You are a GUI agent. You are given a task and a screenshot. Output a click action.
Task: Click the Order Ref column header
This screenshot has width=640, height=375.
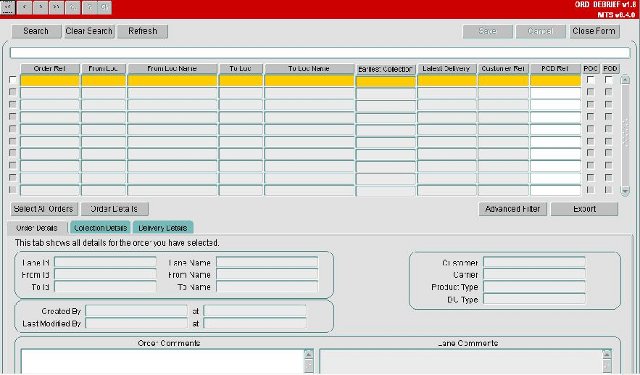(50, 69)
